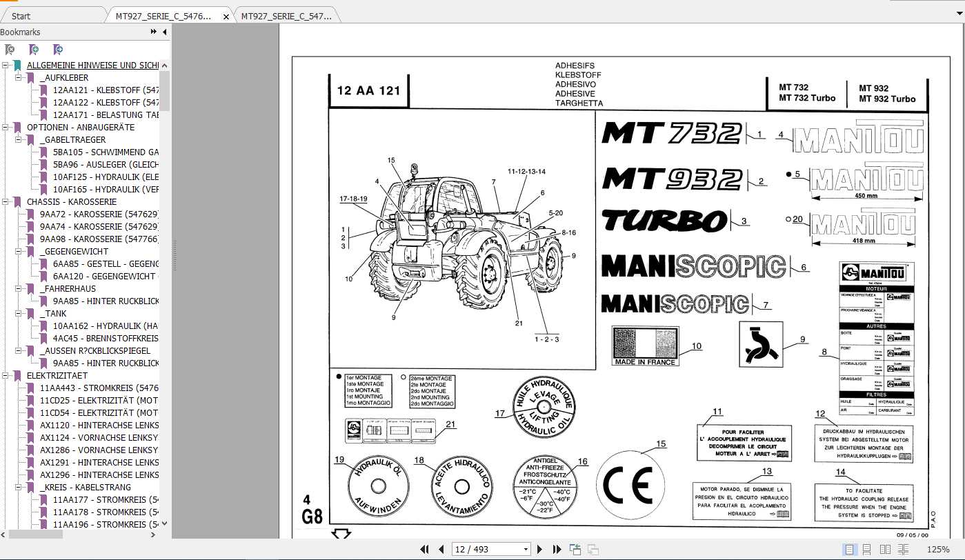This screenshot has width=965, height=560.
Task: Jump to the last page of the document
Action: 557,549
